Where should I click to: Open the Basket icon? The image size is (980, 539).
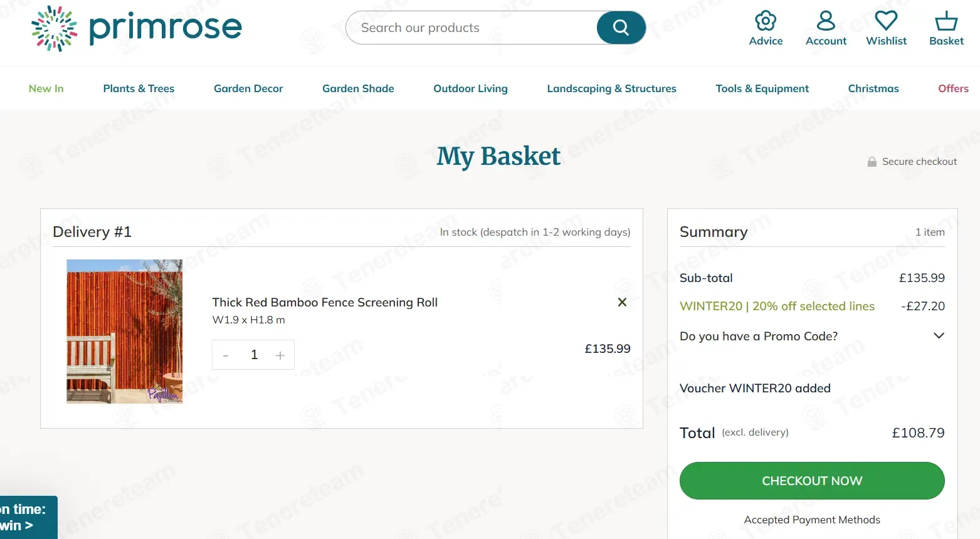(x=946, y=21)
